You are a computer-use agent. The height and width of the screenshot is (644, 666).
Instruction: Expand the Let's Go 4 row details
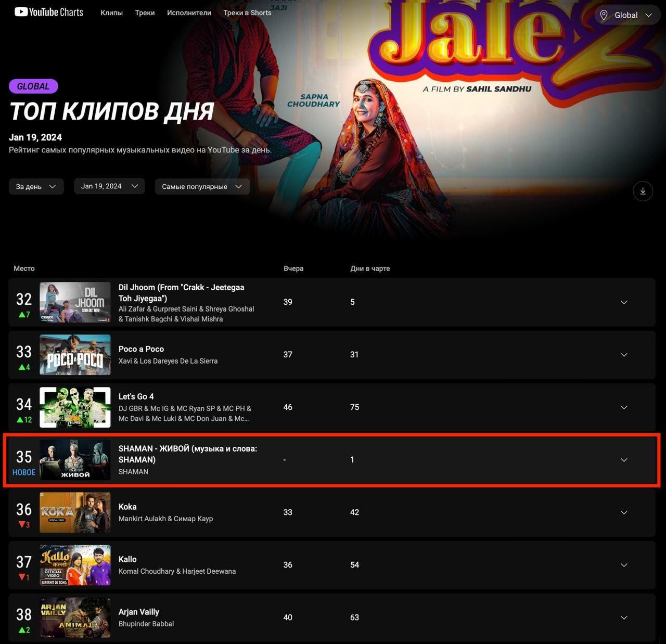click(x=624, y=407)
